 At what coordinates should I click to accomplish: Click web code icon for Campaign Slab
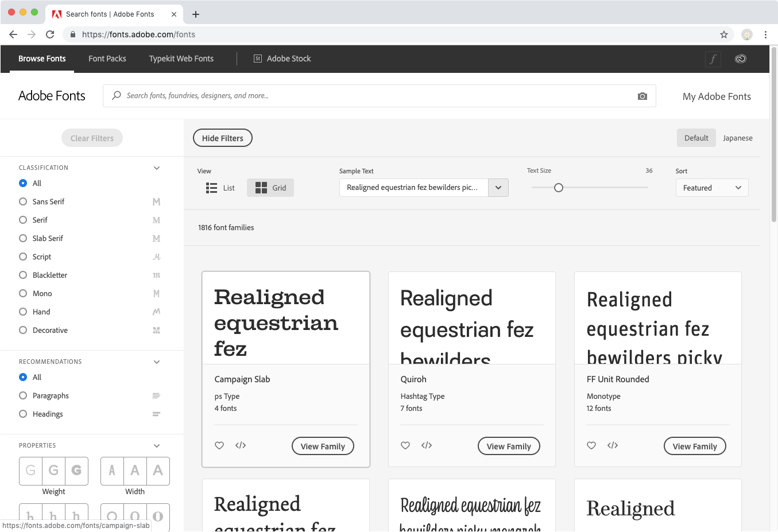click(241, 445)
